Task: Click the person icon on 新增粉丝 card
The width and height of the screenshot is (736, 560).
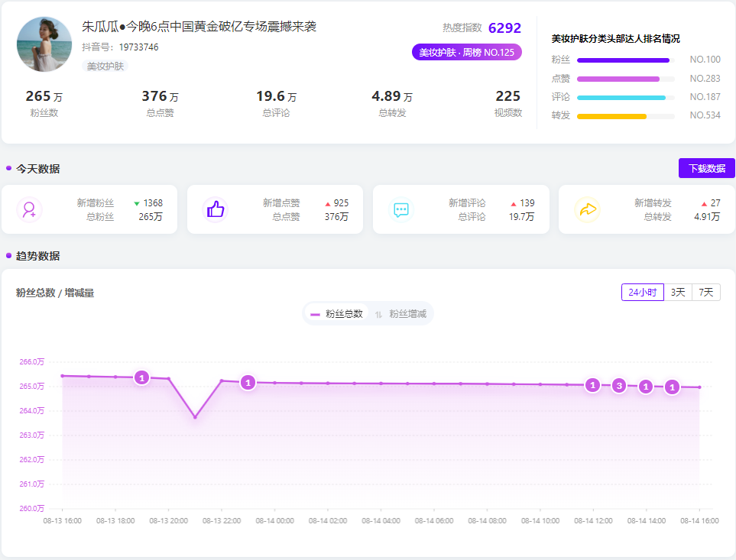Action: pyautogui.click(x=29, y=209)
